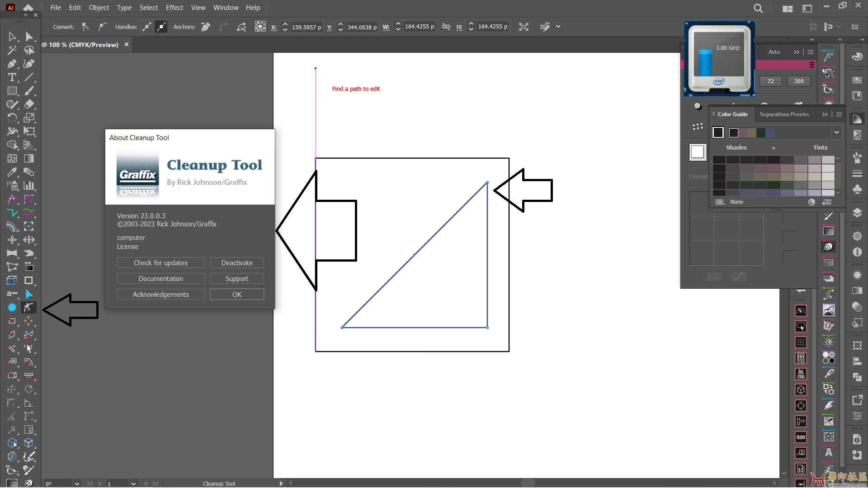Open the Type menu

(124, 8)
